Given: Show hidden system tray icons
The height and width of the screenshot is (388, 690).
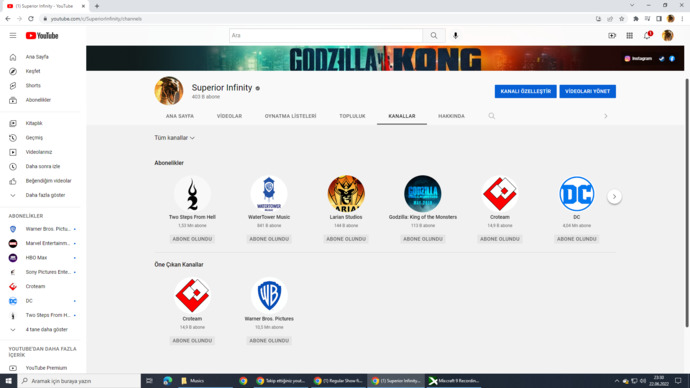Looking at the screenshot, I should [x=617, y=381].
